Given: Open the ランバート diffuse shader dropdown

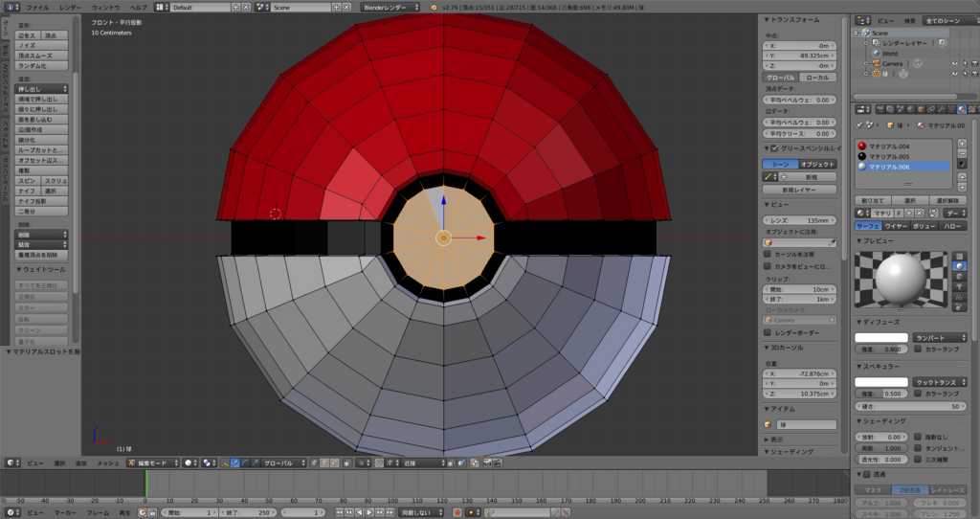Looking at the screenshot, I should (x=940, y=337).
